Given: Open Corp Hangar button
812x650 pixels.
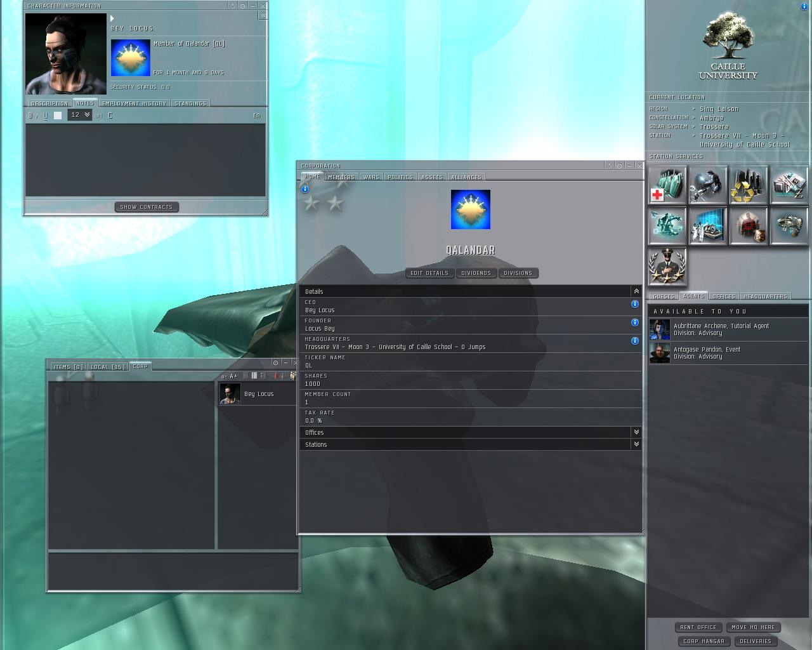Looking at the screenshot, I should (704, 641).
